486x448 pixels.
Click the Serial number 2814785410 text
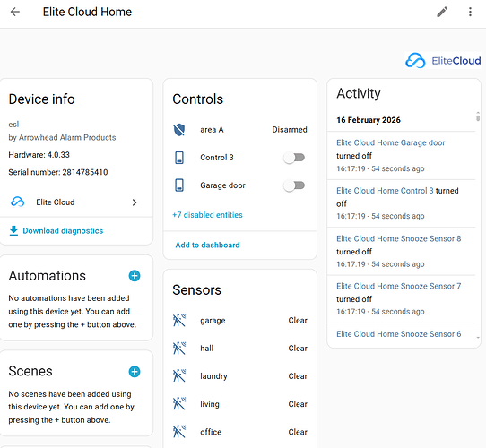click(58, 172)
